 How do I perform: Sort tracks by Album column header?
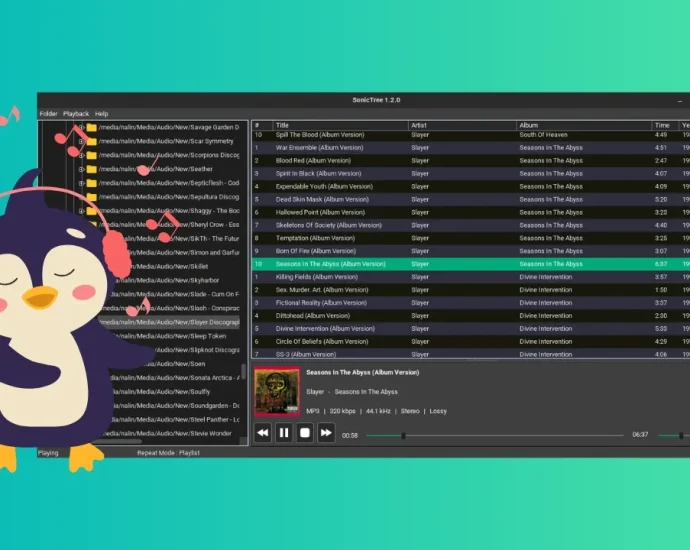click(x=584, y=125)
